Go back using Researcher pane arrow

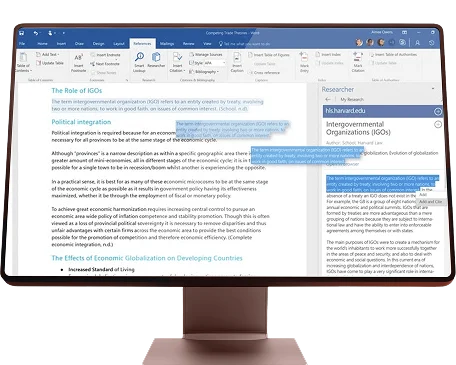tap(328, 99)
